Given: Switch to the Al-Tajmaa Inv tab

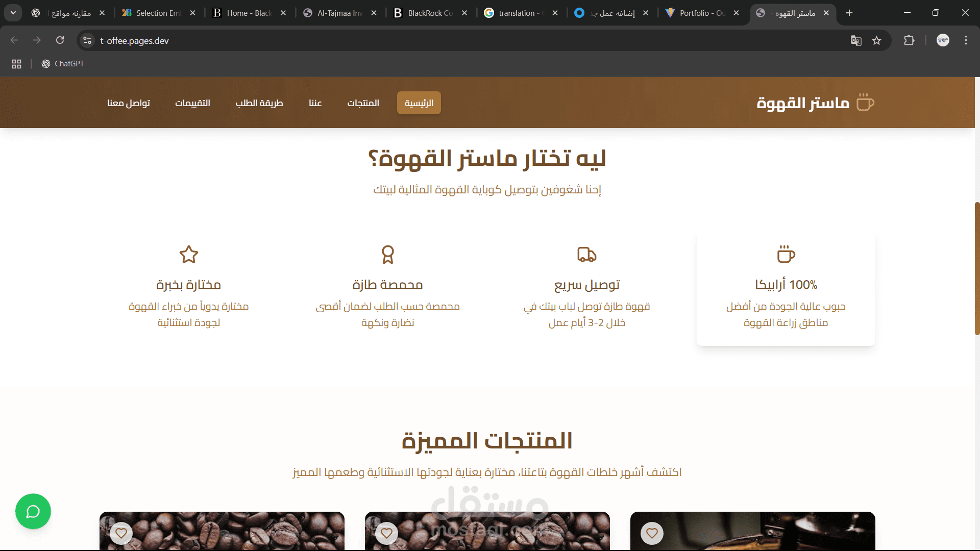Looking at the screenshot, I should 339,13.
